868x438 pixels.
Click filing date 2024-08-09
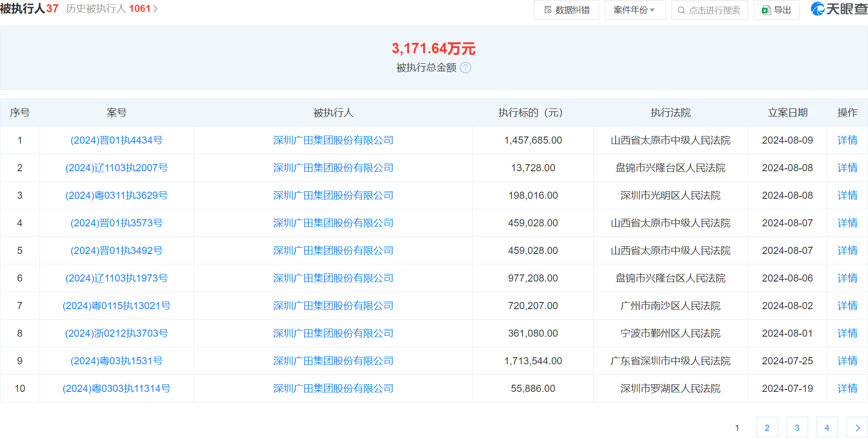coord(788,140)
